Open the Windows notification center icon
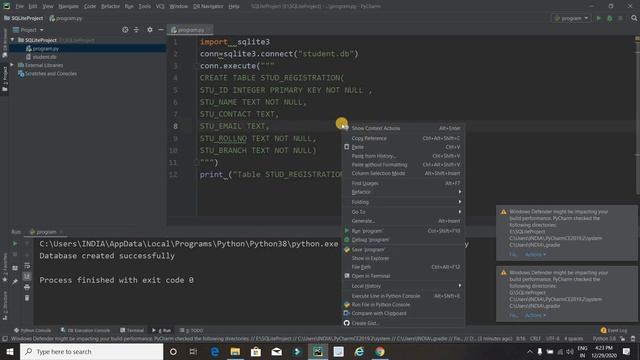This screenshot has height=360, width=640. [627, 352]
